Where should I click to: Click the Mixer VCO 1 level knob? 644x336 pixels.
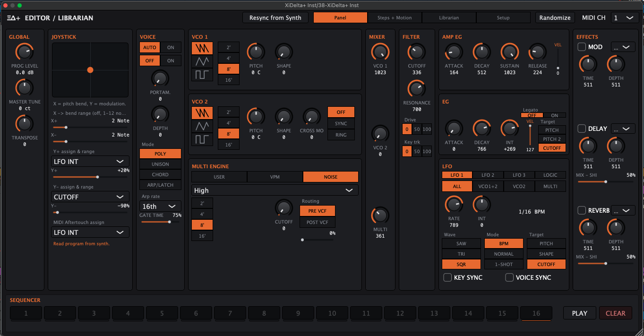[380, 52]
